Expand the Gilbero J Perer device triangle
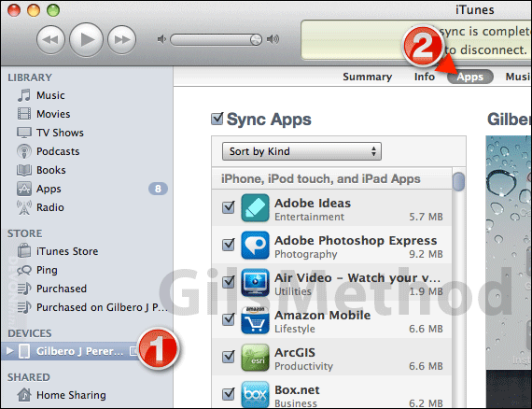532x409 pixels. tap(10, 350)
